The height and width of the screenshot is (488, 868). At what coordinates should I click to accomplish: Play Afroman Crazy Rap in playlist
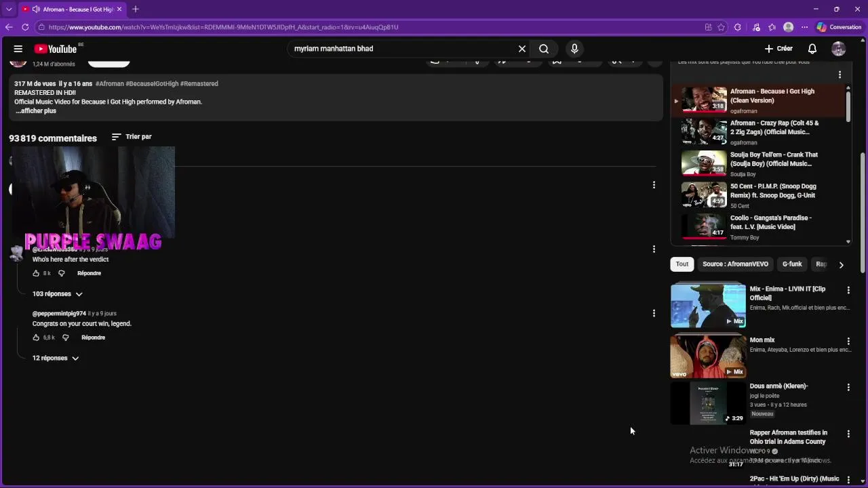pos(757,132)
